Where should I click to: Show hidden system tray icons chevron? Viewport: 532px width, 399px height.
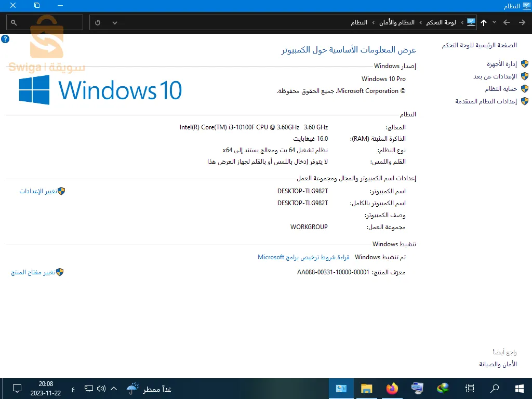114,389
